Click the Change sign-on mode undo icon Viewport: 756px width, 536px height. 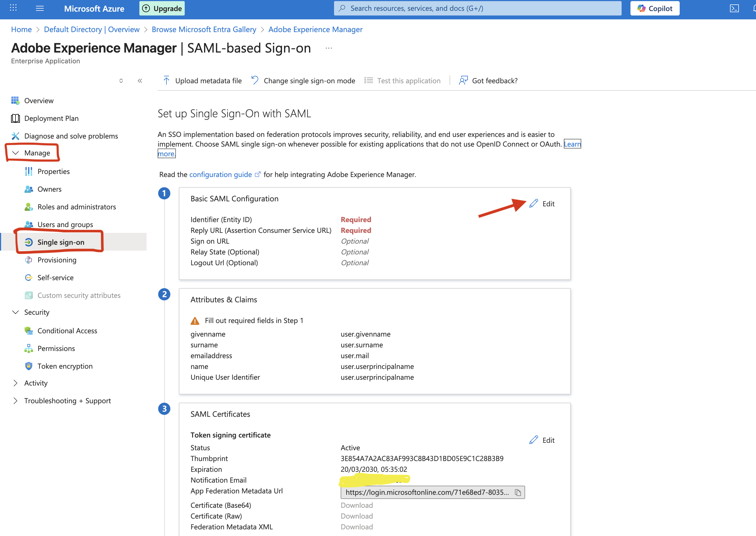coord(255,80)
